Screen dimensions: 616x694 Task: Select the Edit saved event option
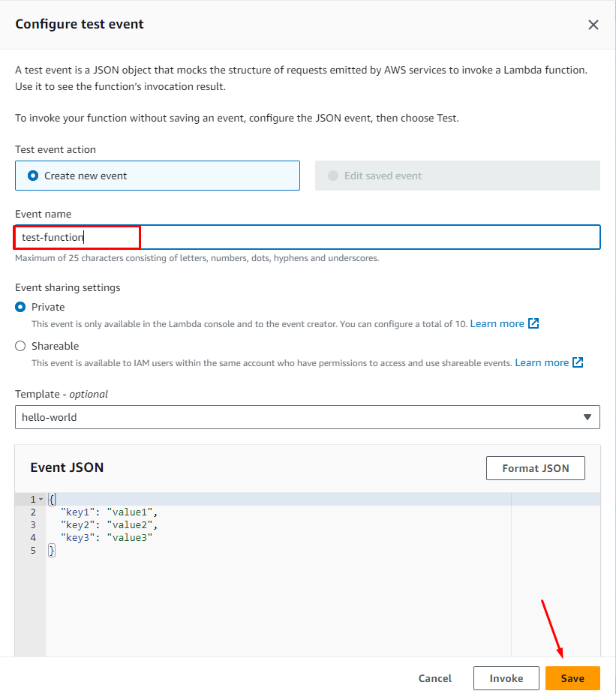[x=333, y=176]
